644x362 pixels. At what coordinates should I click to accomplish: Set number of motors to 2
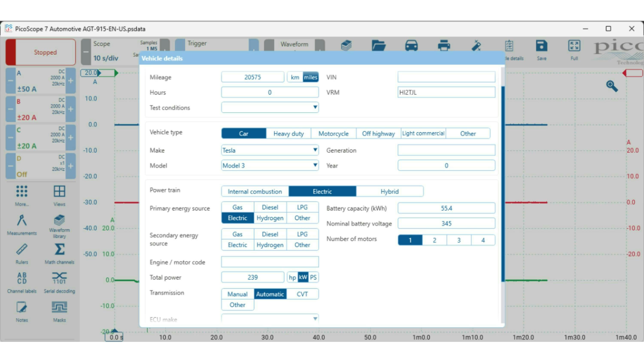tap(434, 240)
